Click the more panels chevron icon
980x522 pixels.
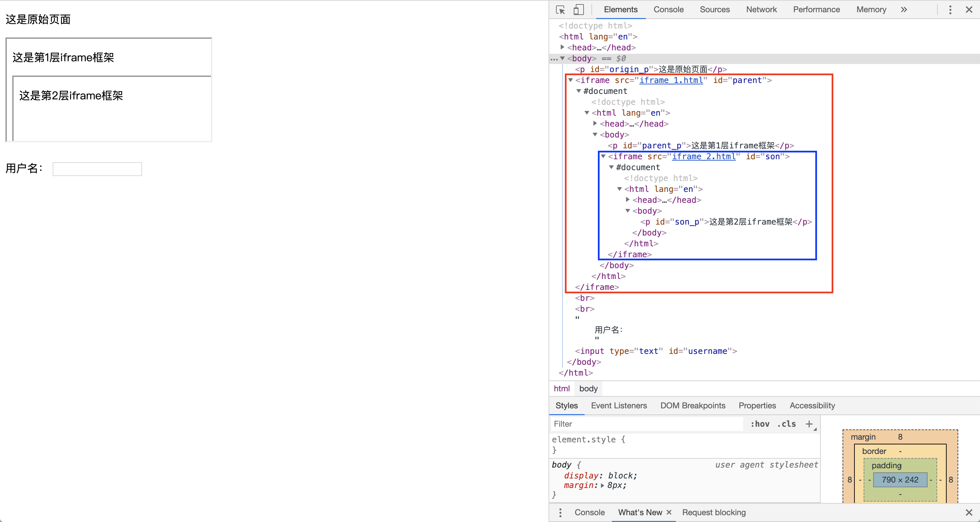[905, 9]
